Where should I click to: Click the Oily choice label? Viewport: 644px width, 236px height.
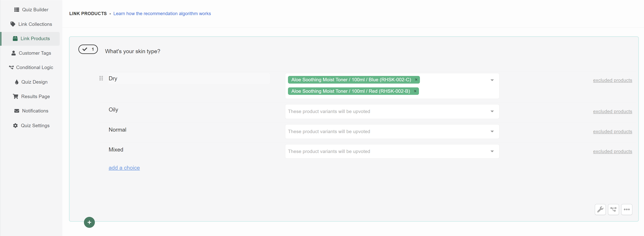[113, 110]
